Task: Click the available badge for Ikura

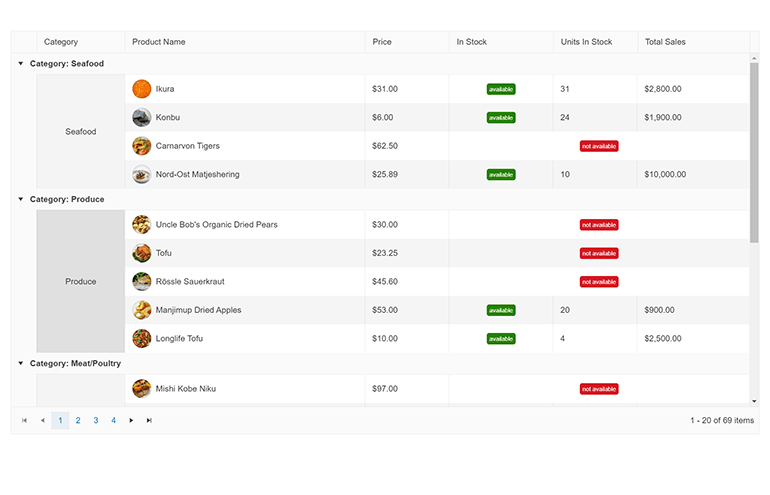Action: (x=501, y=89)
